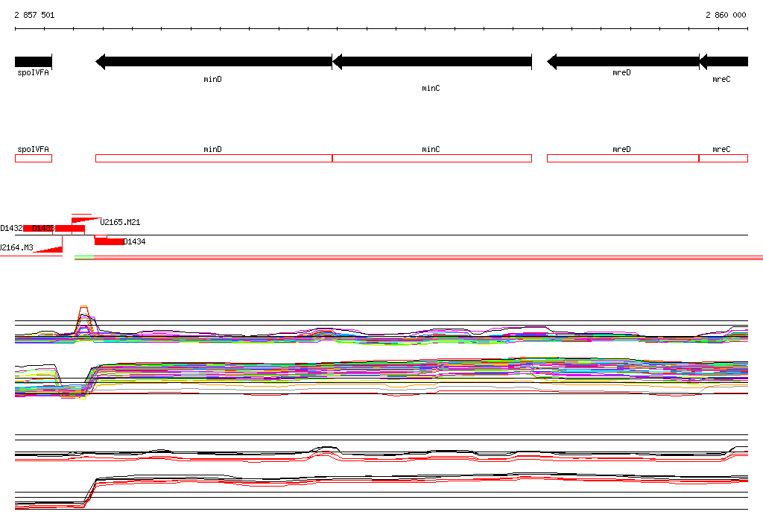Select the black mreC gene arrow
Image resolution: width=763 pixels, height=532 pixels.
pos(724,62)
